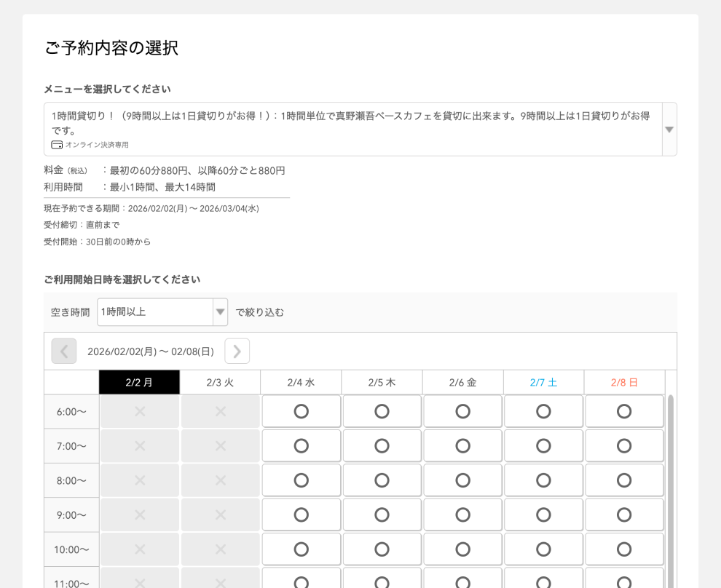The height and width of the screenshot is (588, 721).
Task: Select the ○ availability mark for 2/4 at 6:00
Action: 301,411
